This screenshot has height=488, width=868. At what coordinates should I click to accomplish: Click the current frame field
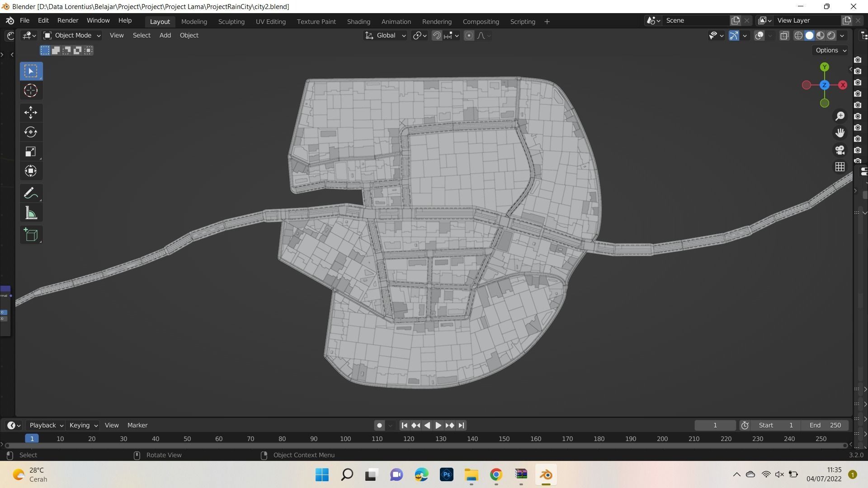(715, 425)
